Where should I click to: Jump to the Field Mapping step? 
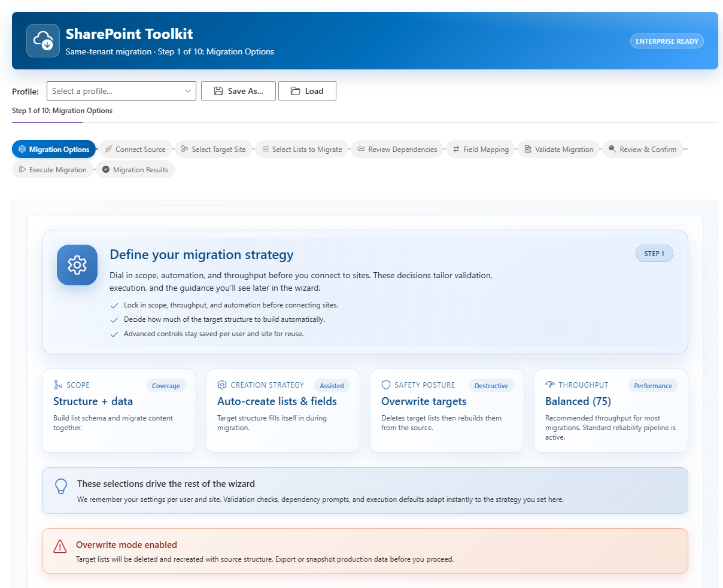[x=481, y=150]
